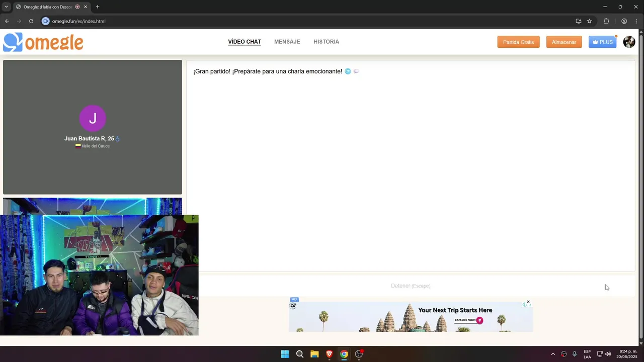Click the male gender icon beside the name
Image resolution: width=644 pixels, height=362 pixels.
click(117, 139)
